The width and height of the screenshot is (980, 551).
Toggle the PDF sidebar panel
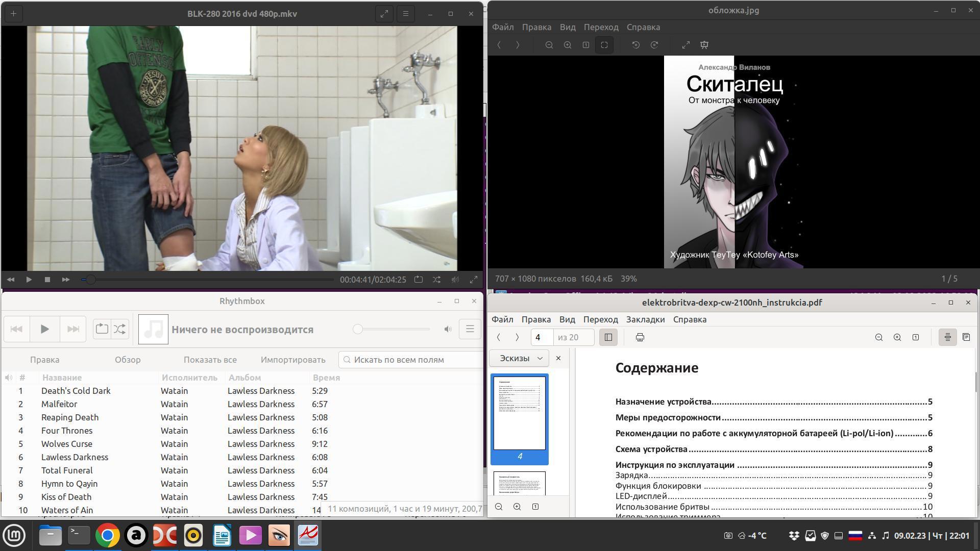click(x=608, y=337)
